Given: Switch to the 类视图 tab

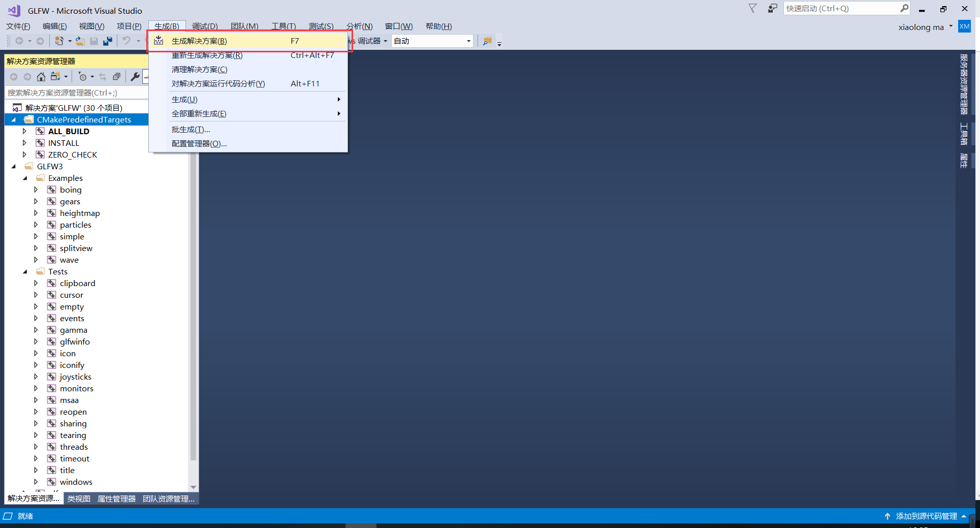Looking at the screenshot, I should point(79,499).
